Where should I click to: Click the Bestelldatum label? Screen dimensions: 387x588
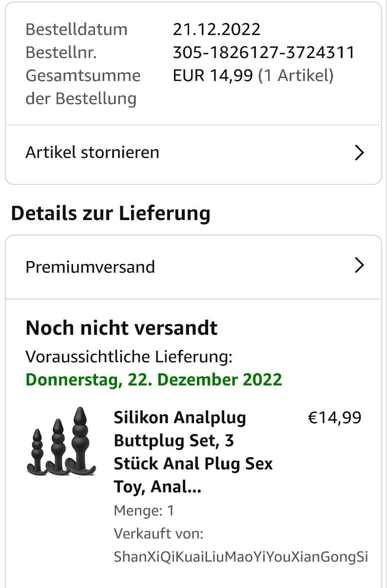[76, 29]
